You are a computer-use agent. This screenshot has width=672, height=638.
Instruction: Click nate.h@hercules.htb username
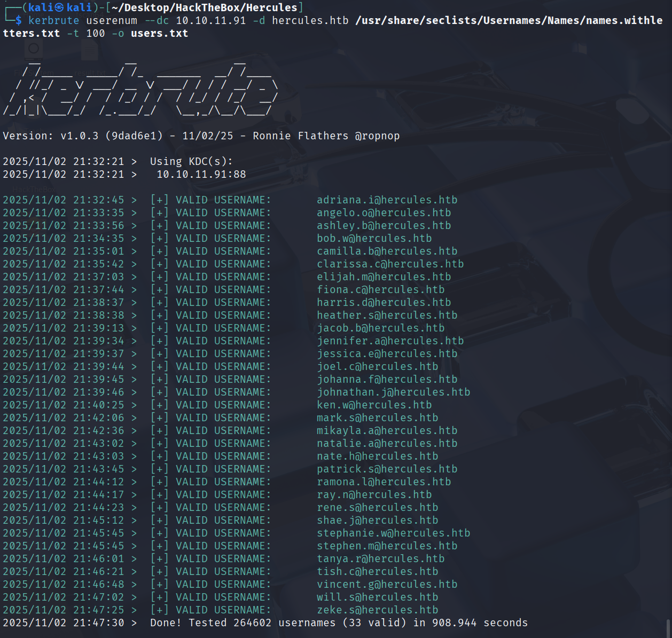coord(377,456)
